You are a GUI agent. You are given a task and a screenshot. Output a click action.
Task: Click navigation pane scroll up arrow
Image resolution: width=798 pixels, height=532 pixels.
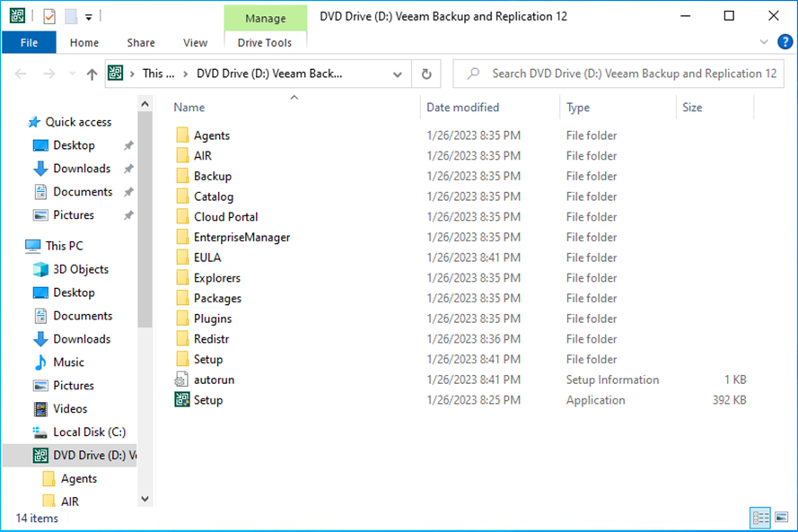tap(145, 104)
